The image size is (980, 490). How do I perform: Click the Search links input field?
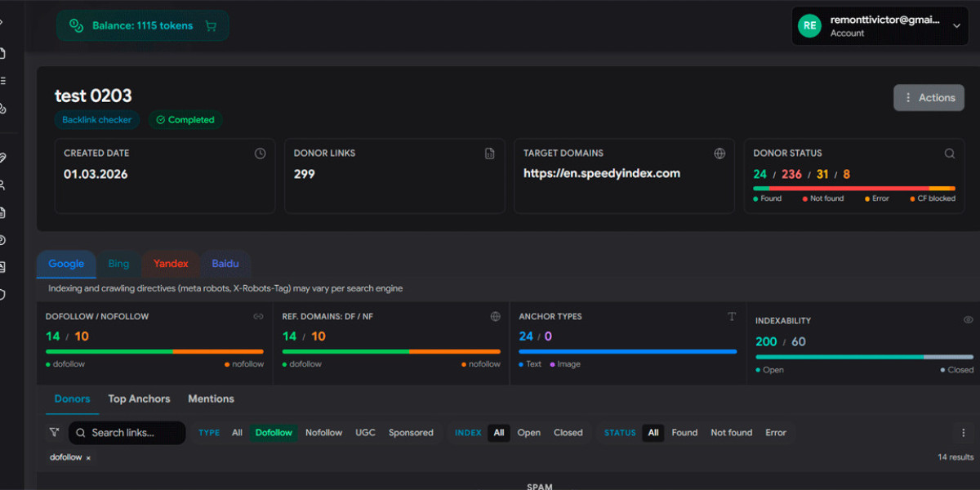click(x=127, y=433)
